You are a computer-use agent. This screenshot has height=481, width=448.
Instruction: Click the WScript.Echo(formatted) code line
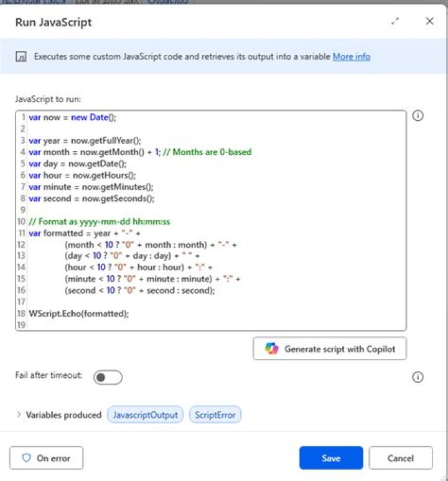[x=79, y=314]
